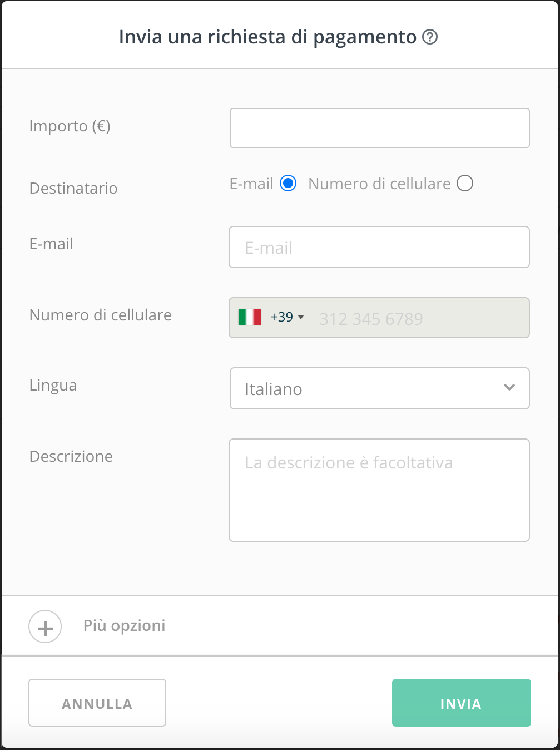Image resolution: width=560 pixels, height=750 pixels.
Task: Click the plus icon beside Più opzioni
Action: [45, 626]
